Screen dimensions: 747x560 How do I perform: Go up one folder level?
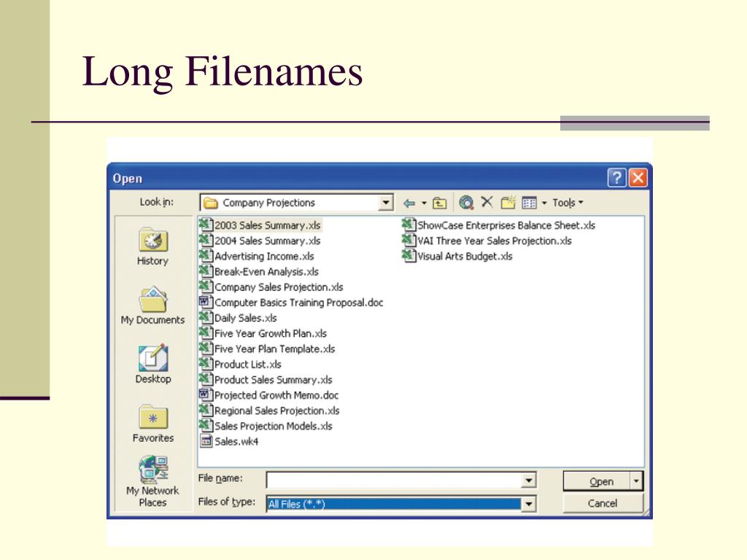(x=439, y=203)
